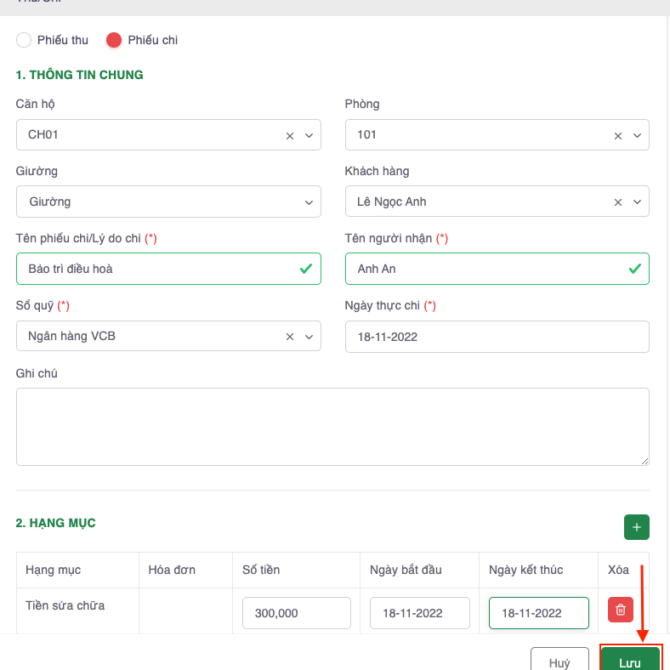
Task: Select the Phiếu thu radio option
Action: click(24, 40)
